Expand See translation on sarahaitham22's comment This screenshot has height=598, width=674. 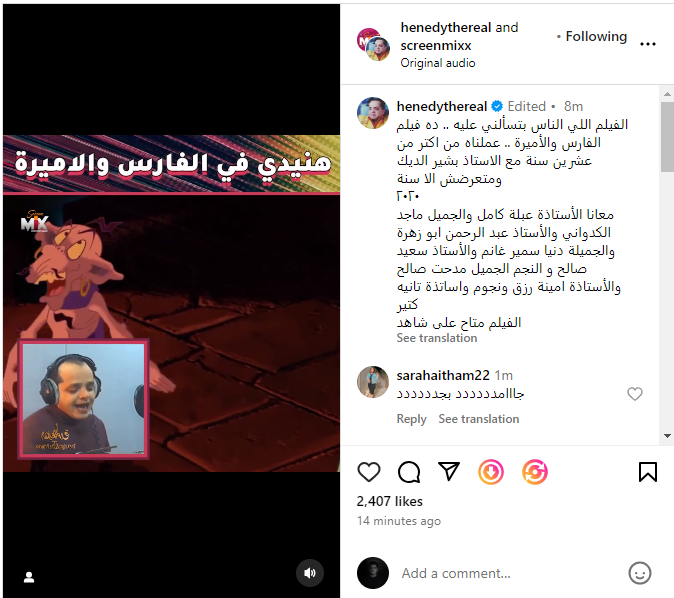coord(478,419)
